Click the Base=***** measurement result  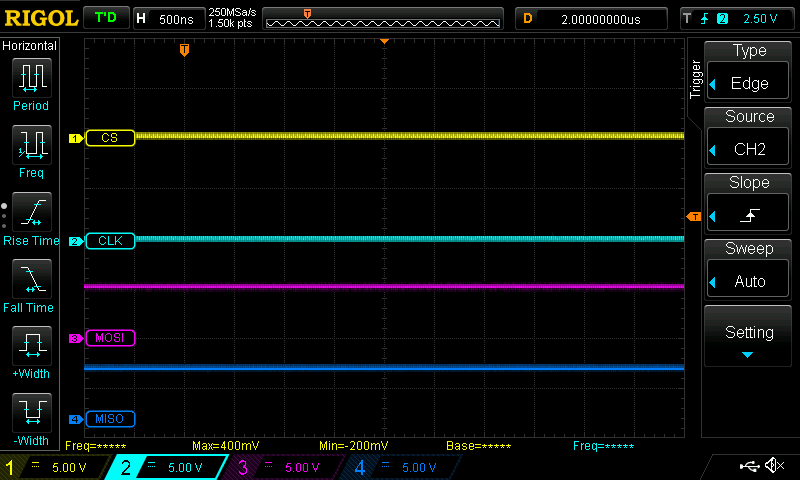click(479, 446)
